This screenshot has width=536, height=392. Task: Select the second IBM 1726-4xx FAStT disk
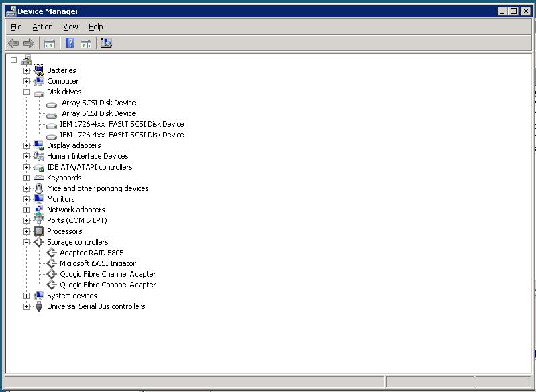click(x=121, y=135)
